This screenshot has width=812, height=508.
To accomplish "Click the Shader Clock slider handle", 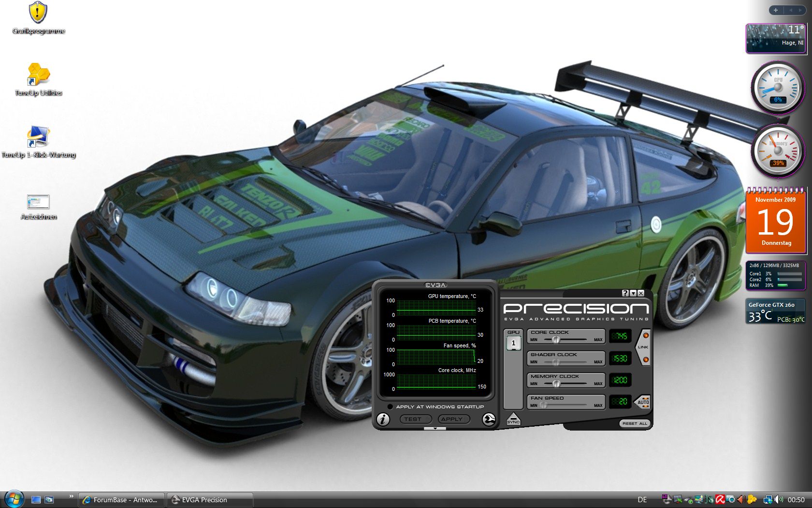I will (x=556, y=362).
